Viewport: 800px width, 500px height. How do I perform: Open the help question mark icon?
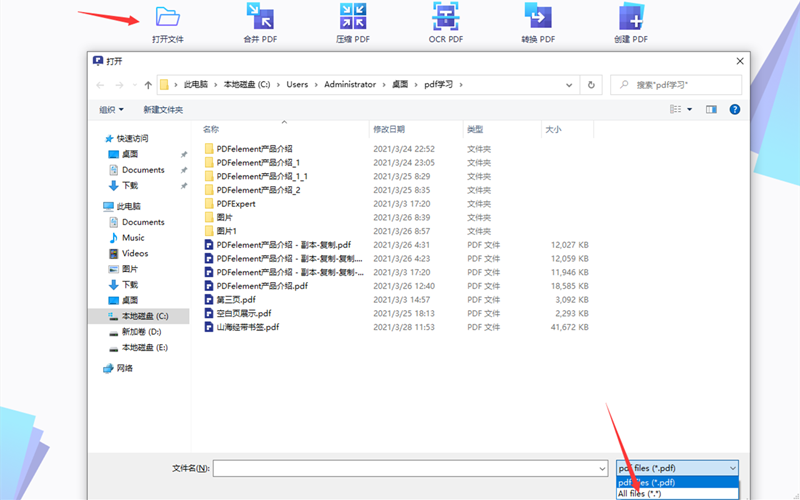coord(736,109)
